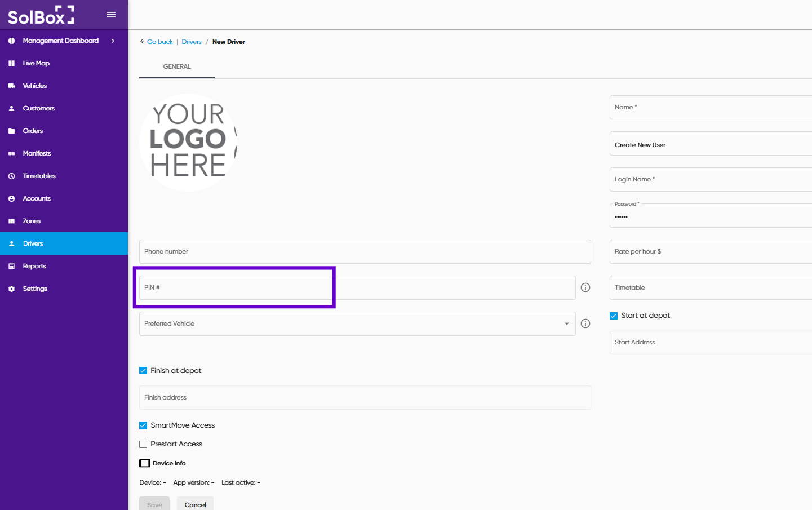Open Customers in the sidebar menu
The image size is (812, 510).
coord(38,108)
